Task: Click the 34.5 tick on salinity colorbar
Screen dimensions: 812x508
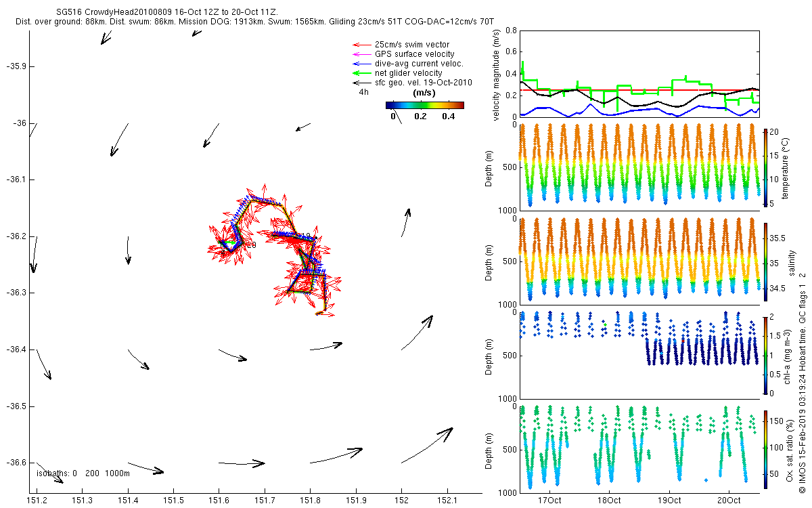Action: [x=777, y=289]
